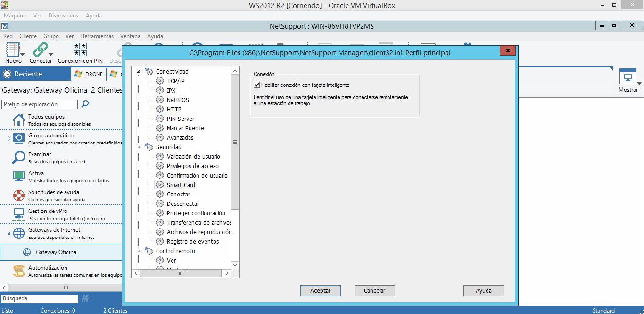Collapse the Control remoto tree node
This screenshot has width=644, height=314.
139,251
